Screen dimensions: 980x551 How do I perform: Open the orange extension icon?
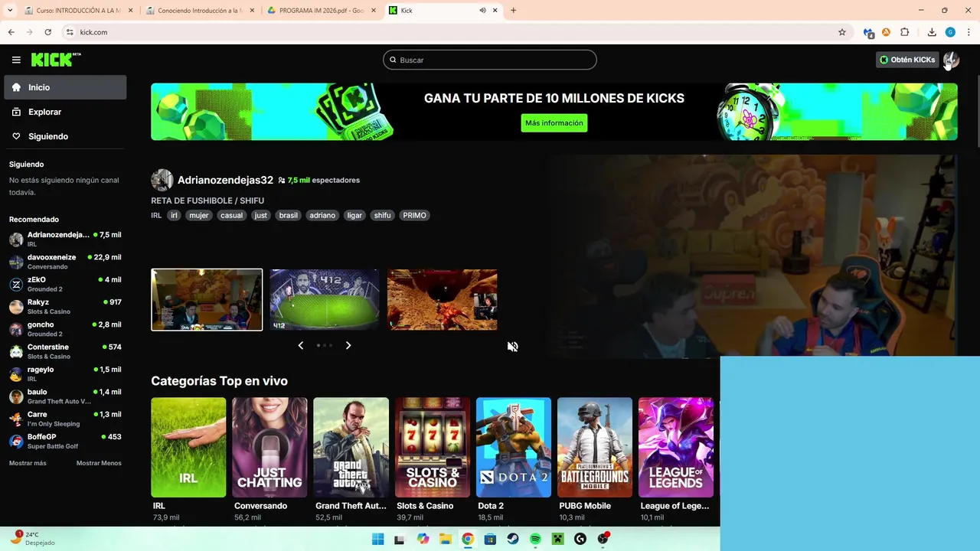pos(886,32)
